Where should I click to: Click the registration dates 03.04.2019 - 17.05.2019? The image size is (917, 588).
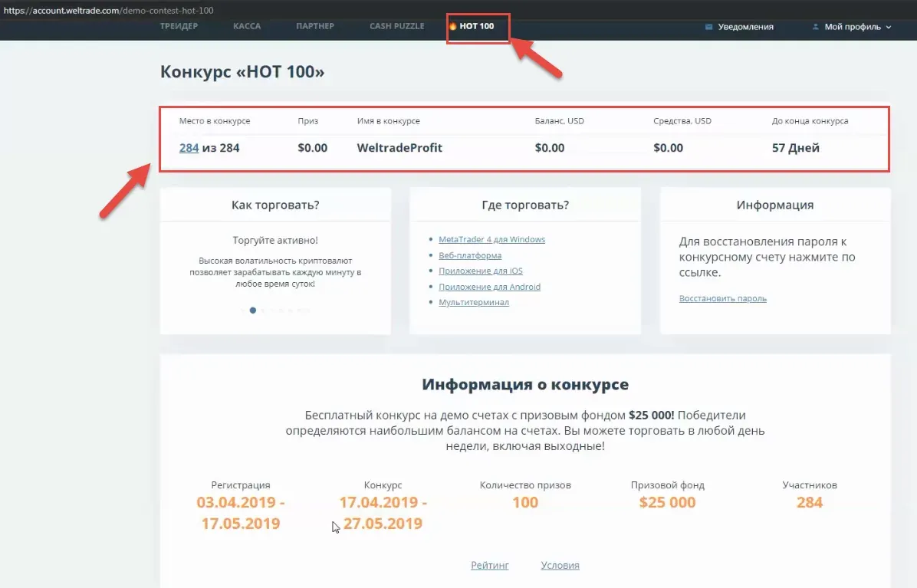pos(240,513)
